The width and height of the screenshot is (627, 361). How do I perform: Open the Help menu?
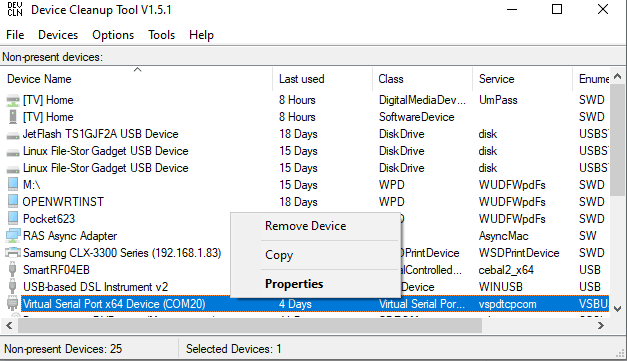point(202,35)
